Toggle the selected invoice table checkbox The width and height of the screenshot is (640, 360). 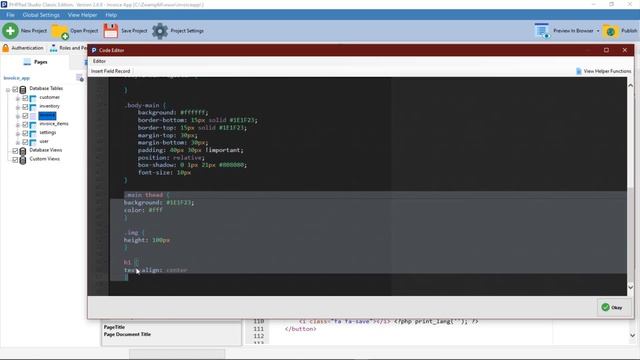[x=25, y=116]
